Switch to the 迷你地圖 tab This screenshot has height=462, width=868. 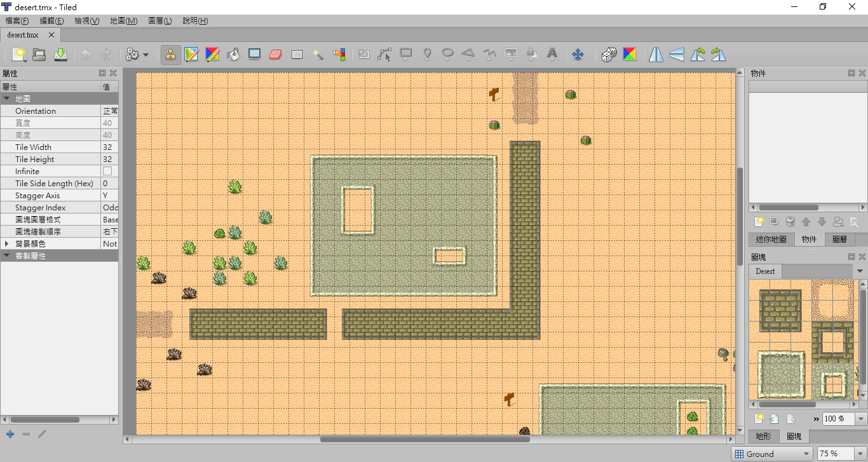click(x=771, y=240)
